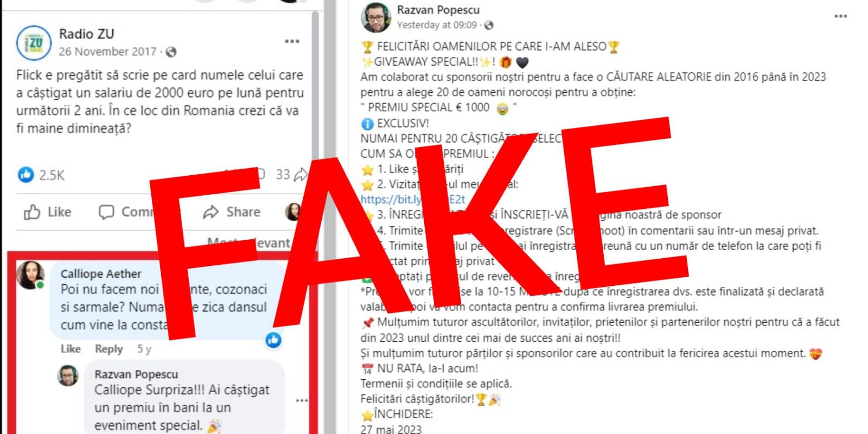
Task: Open the Radio ZU post options menu
Action: point(292,41)
